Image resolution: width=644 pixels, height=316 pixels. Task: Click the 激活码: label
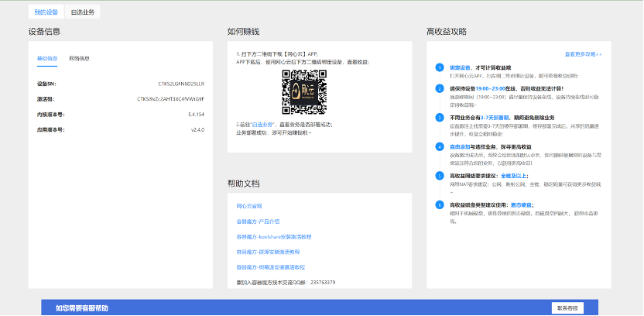[x=46, y=99]
